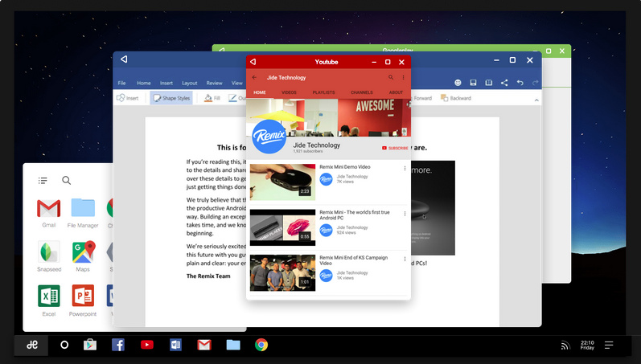Image resolution: width=641 pixels, height=364 pixels.
Task: Open the Review tab in Word
Action: click(x=214, y=83)
